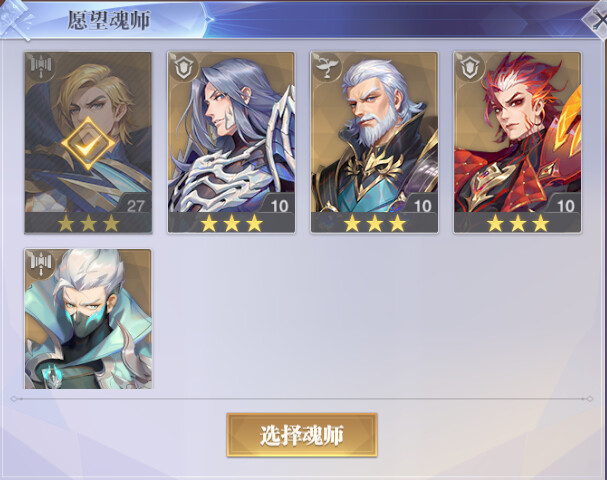607x480 pixels.
Task: Click attack class icon on blond hero card
Action: pos(41,68)
